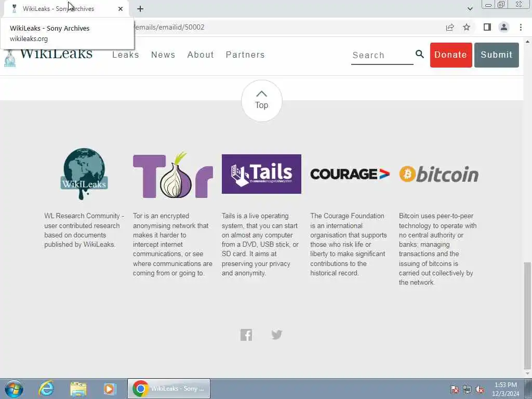Click the taskbar clock showing 1:53 PM
532x399 pixels.
click(x=506, y=389)
